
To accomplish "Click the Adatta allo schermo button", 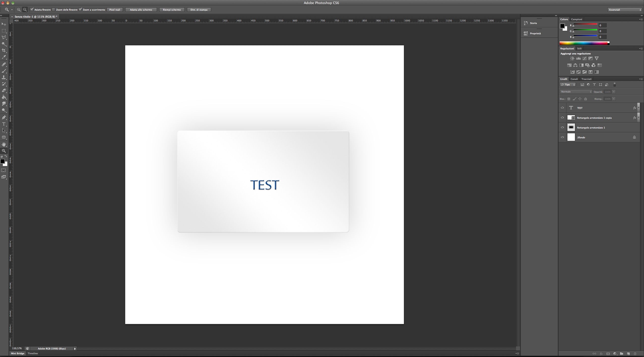I will coord(141,10).
